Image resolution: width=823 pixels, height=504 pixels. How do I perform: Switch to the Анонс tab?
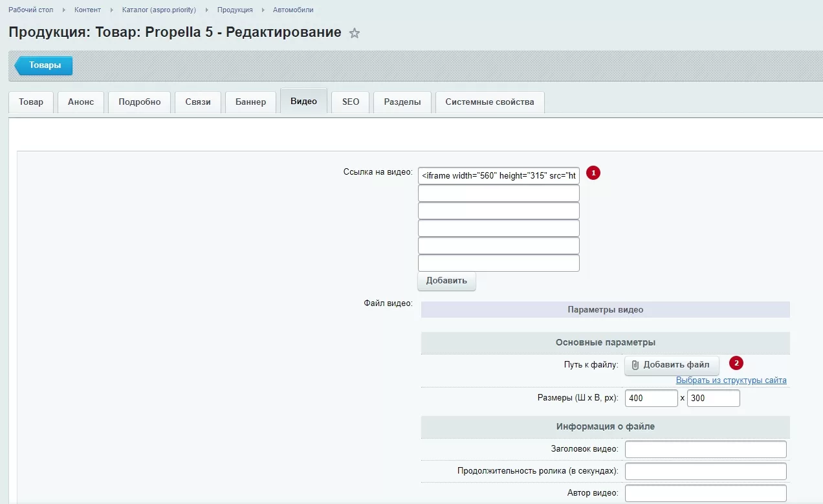(x=81, y=102)
